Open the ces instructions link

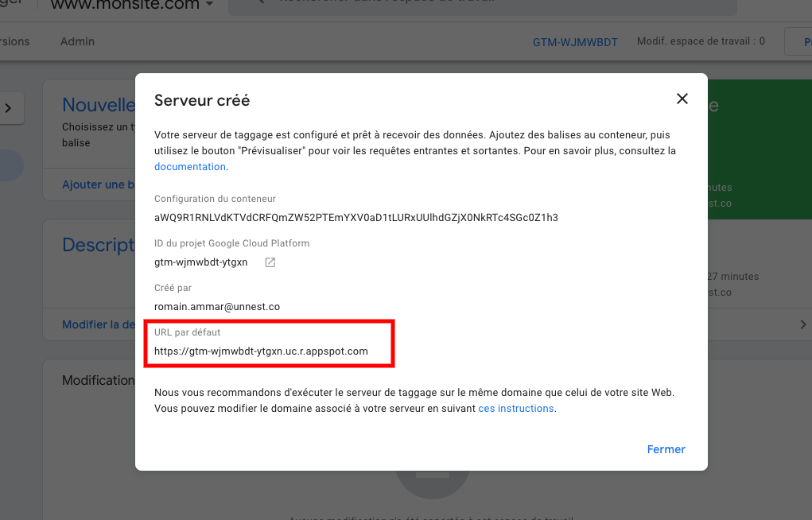tap(516, 408)
